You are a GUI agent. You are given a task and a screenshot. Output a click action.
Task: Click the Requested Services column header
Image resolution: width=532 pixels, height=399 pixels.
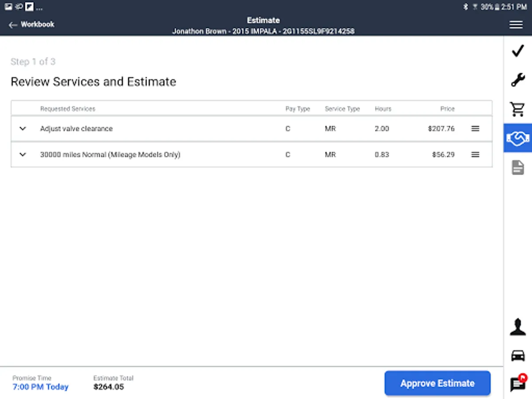(67, 109)
